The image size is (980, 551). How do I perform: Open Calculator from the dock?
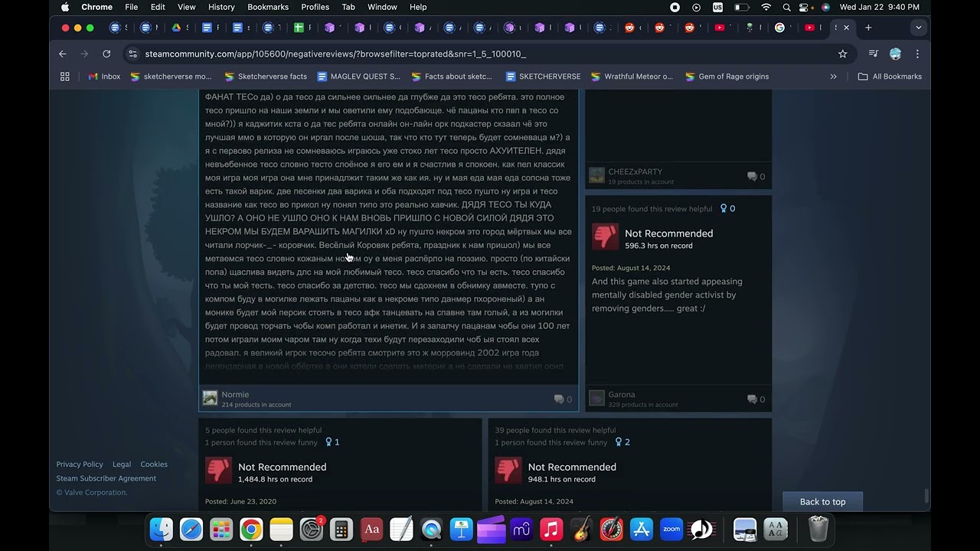pos(341,530)
